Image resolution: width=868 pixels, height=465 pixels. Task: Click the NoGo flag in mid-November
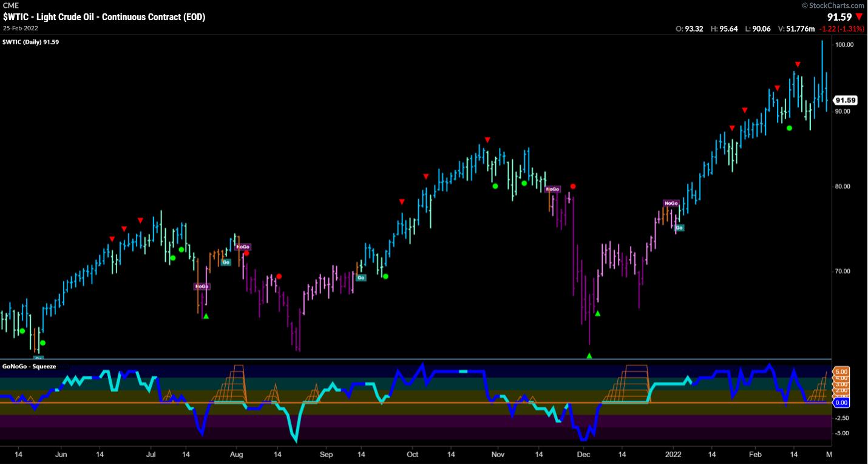click(x=552, y=189)
